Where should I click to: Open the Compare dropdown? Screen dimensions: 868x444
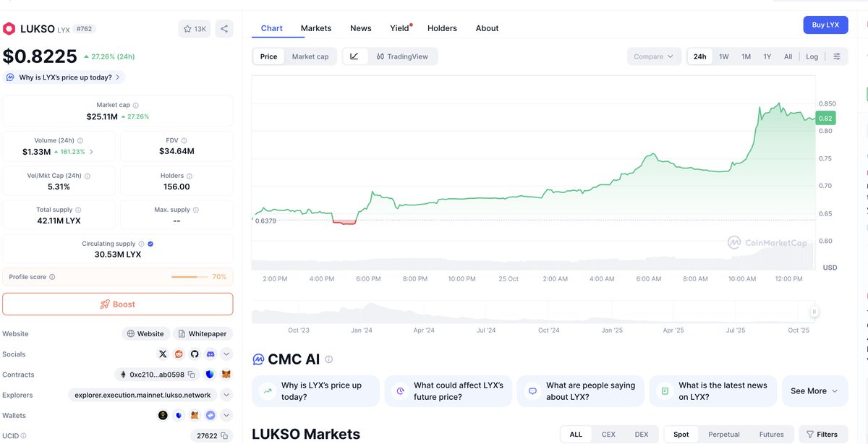click(654, 56)
